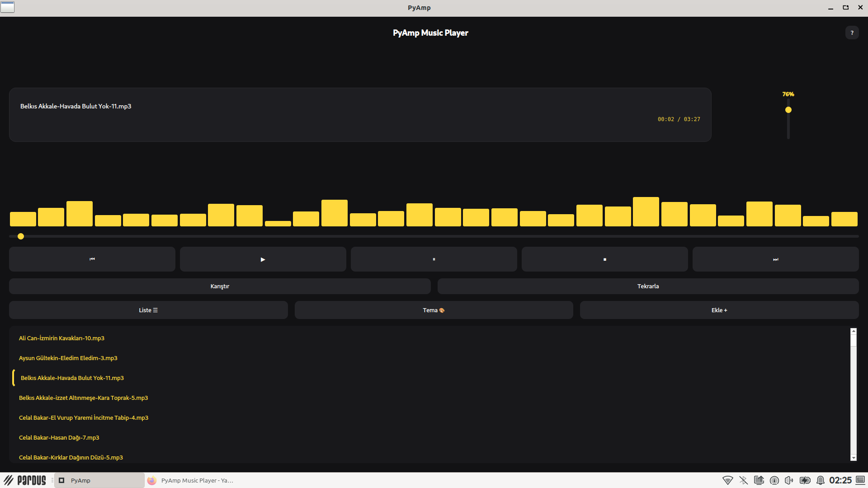Viewport: 868px width, 488px height.
Task: Open the Wi-Fi network tray icon
Action: tap(727, 480)
